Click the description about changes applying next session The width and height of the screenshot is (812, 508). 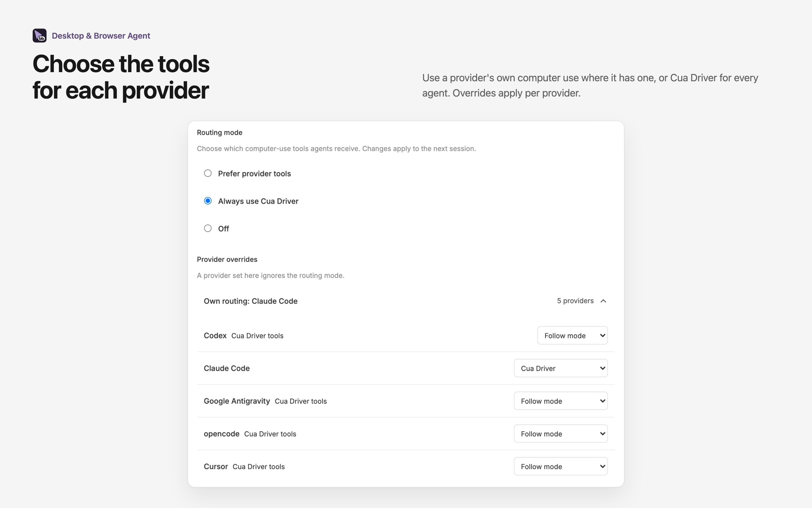[336, 149]
